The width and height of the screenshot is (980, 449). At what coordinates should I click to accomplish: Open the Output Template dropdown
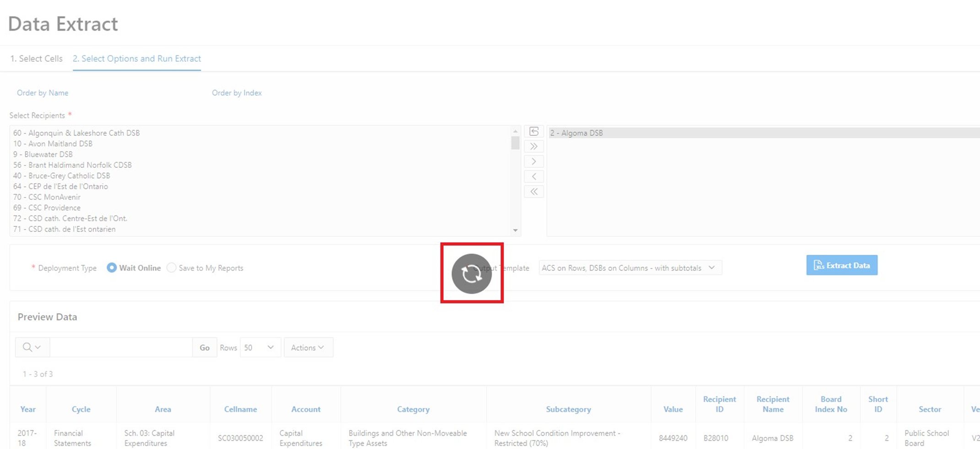(630, 268)
